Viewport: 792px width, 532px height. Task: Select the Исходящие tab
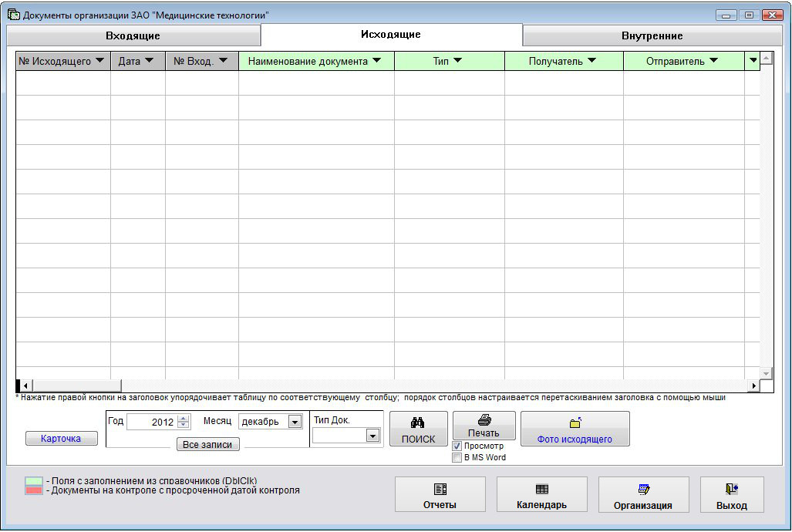(391, 35)
